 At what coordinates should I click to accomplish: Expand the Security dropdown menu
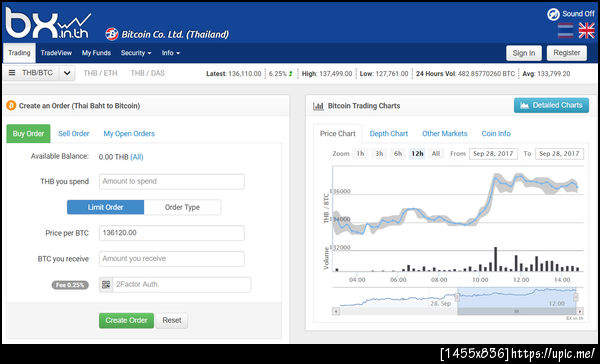coord(136,53)
